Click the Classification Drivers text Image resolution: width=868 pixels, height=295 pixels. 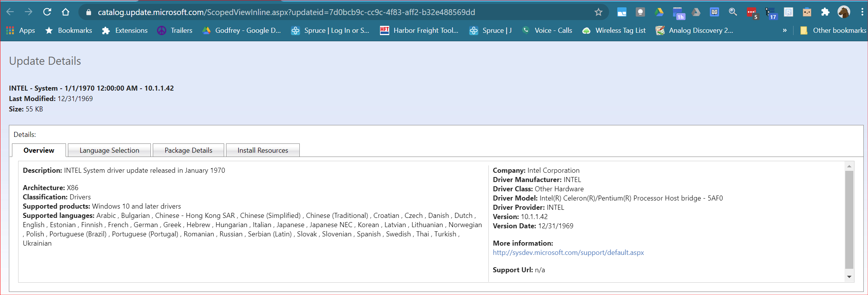click(x=57, y=197)
